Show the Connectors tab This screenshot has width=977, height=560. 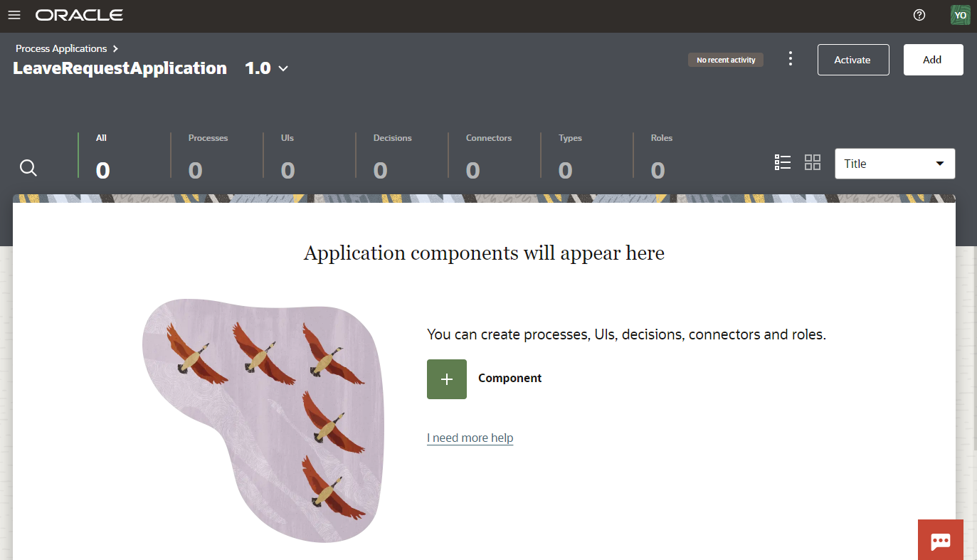click(488, 157)
